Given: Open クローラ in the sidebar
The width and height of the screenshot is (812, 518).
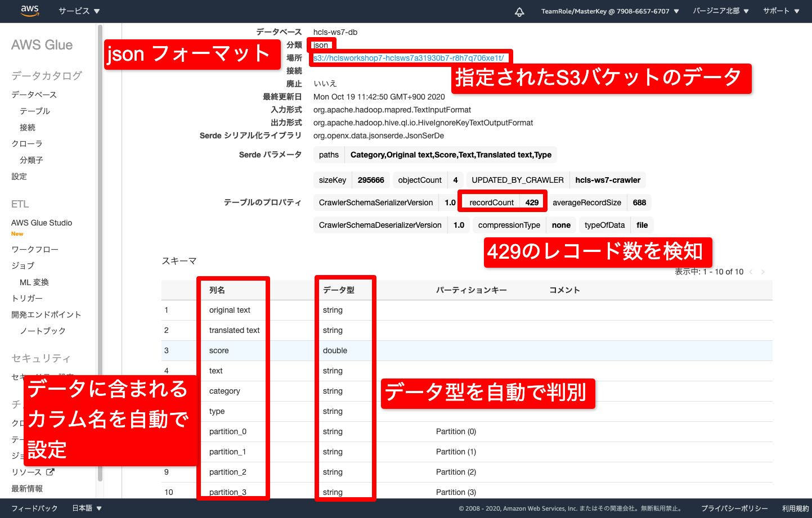Looking at the screenshot, I should (x=27, y=143).
